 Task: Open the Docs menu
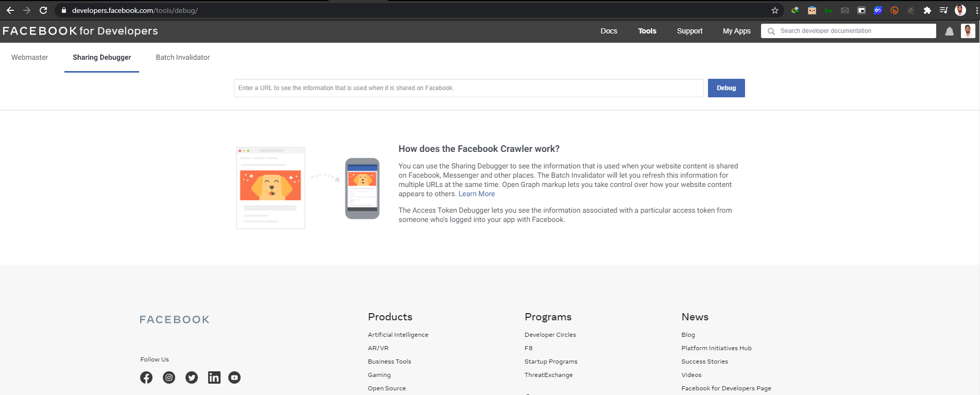[x=609, y=31]
